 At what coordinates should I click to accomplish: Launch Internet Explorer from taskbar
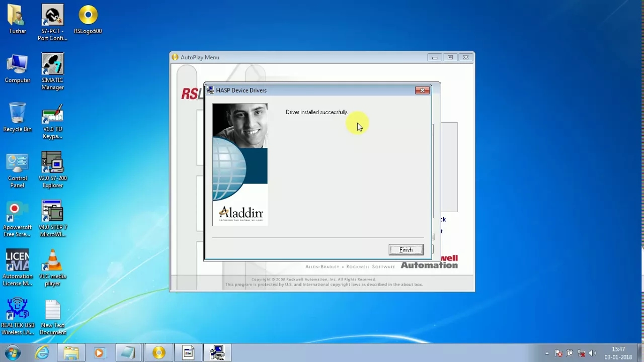(x=42, y=353)
